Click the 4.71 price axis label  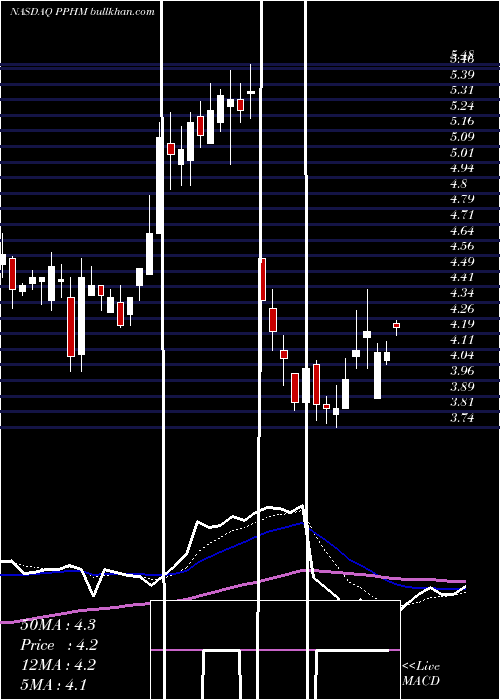point(462,215)
